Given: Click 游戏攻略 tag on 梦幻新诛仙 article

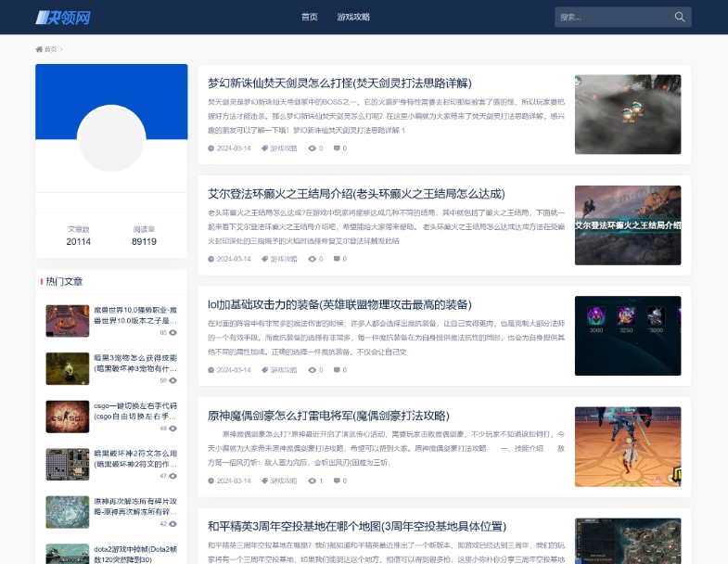Looking at the screenshot, I should click(x=284, y=148).
